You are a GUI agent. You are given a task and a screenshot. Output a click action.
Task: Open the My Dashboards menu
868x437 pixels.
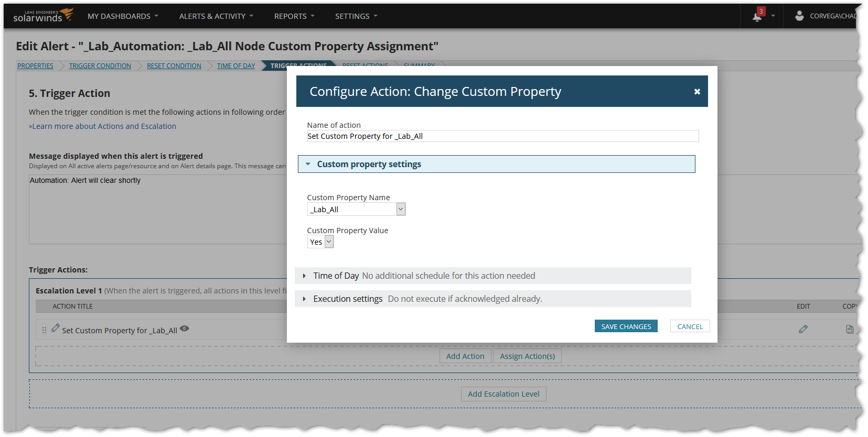[123, 16]
